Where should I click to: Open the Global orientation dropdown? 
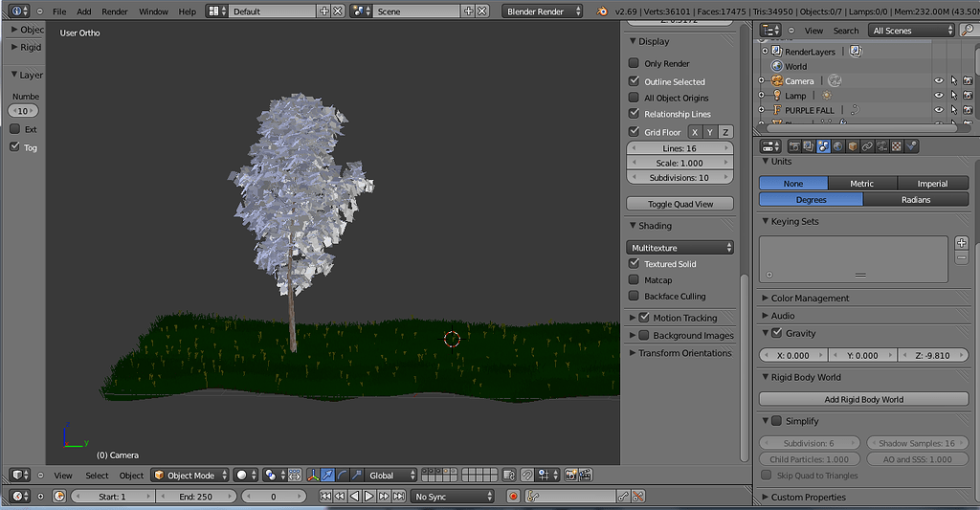(390, 476)
